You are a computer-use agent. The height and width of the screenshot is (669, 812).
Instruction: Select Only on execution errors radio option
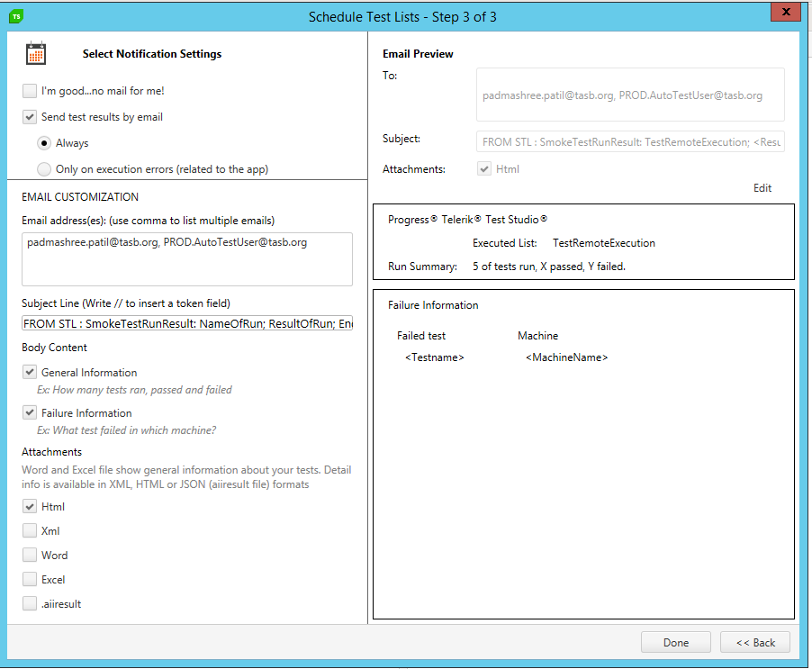point(44,169)
